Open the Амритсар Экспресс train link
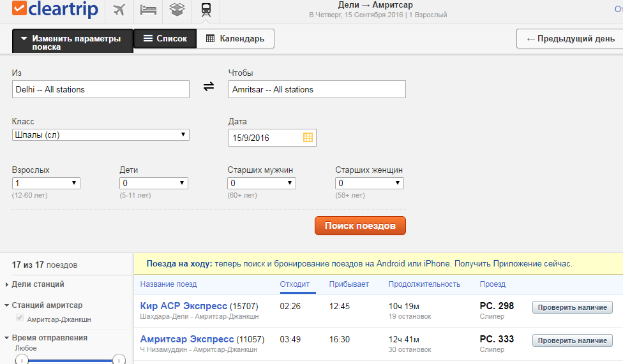This screenshot has height=364, width=623. (x=186, y=339)
